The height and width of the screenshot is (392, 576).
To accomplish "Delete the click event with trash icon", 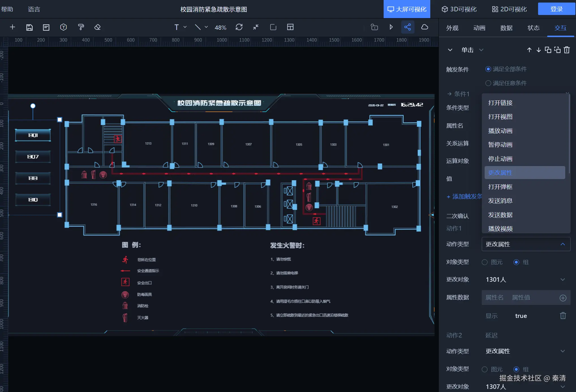I will click(x=567, y=50).
